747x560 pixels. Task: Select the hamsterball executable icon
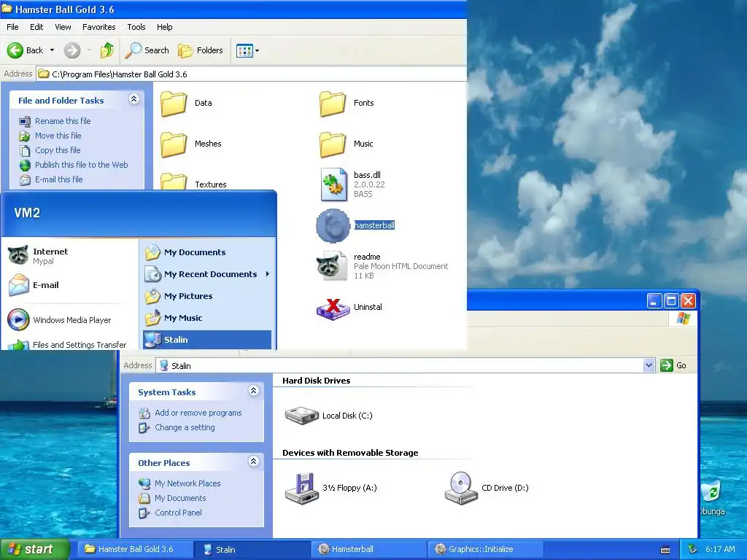tap(333, 226)
